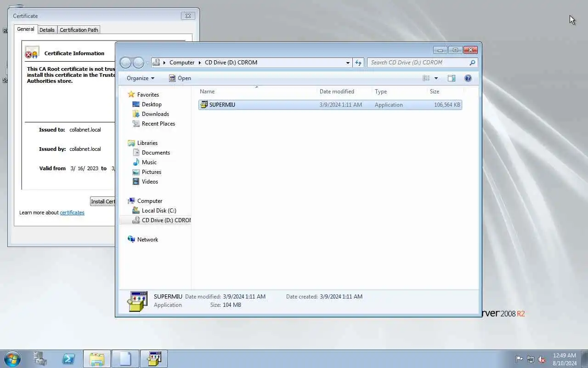588x368 pixels.
Task: Click the Pictures library icon
Action: 136,172
